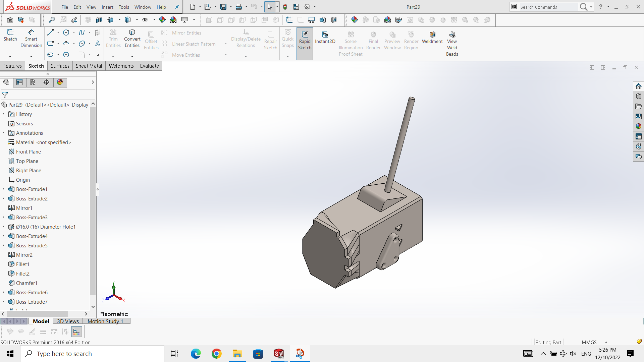Click the Rebuild traffic light icon
The image size is (644, 362).
(x=285, y=7)
